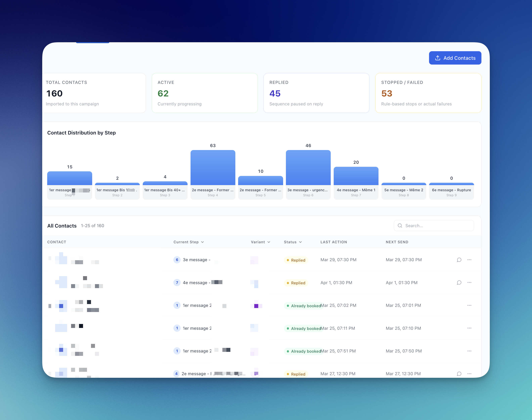Click the Replied status badge in first row
The image size is (532, 420).
click(296, 260)
